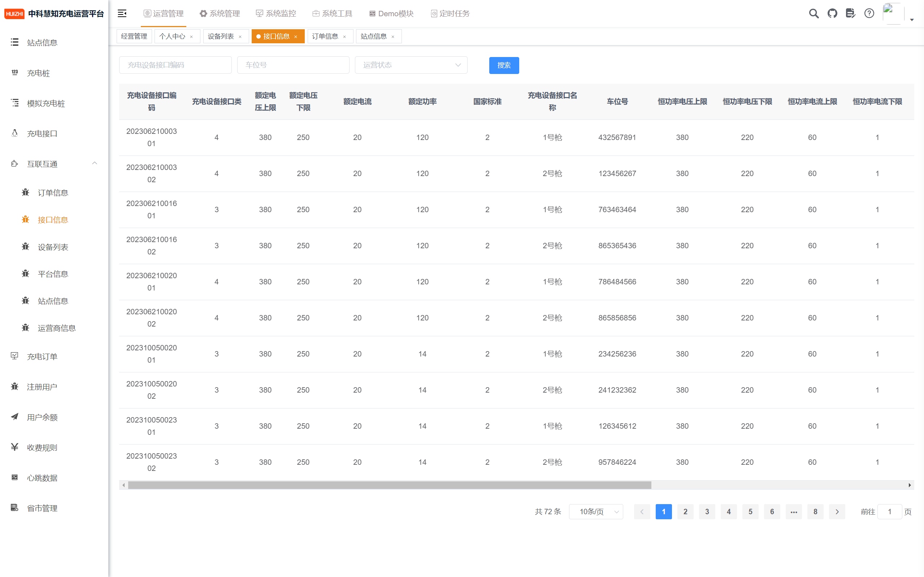Click the bug icon beside 平台信息
The height and width of the screenshot is (577, 924).
pos(26,274)
